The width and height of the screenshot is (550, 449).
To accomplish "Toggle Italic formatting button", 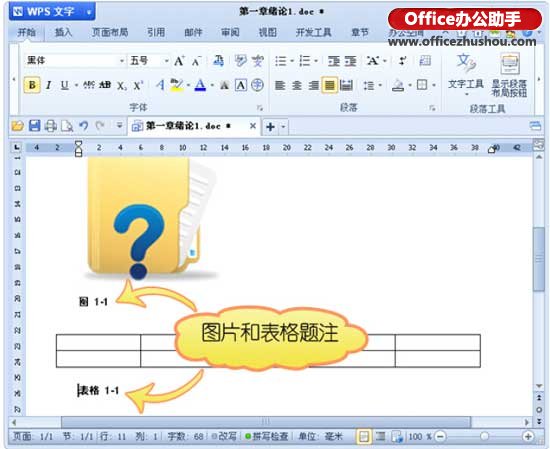I will [x=48, y=85].
